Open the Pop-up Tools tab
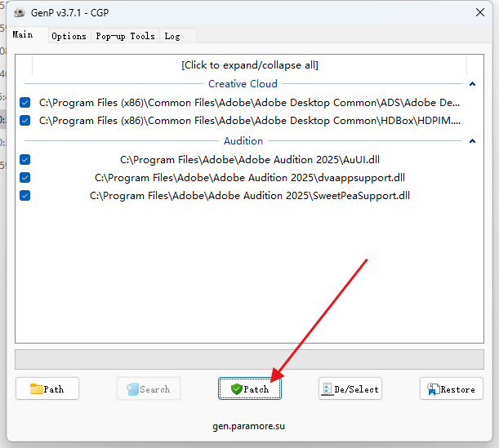499x448 pixels. coord(125,36)
